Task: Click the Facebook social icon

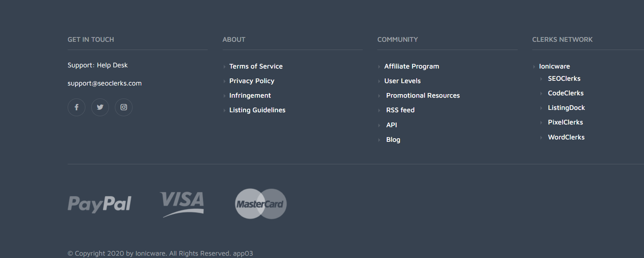Action: (76, 107)
